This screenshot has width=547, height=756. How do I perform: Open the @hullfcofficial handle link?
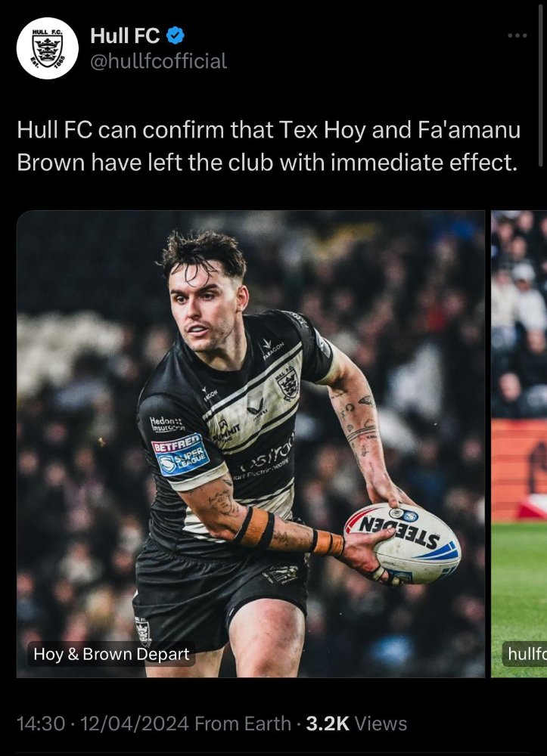point(159,61)
